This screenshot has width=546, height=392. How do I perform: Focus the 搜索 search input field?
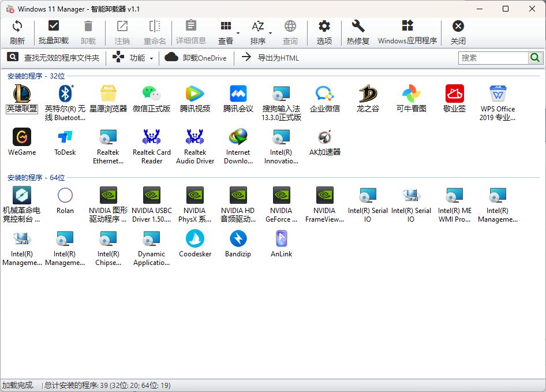click(x=493, y=58)
